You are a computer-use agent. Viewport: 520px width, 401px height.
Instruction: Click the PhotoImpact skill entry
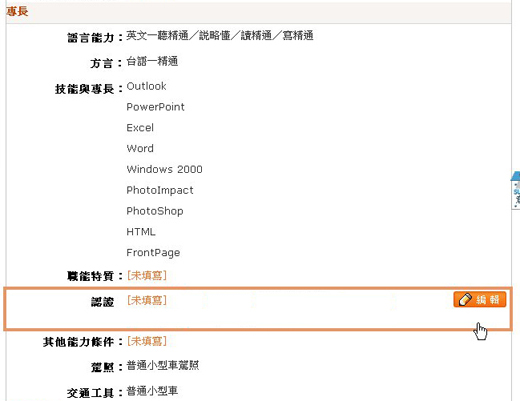(x=160, y=190)
